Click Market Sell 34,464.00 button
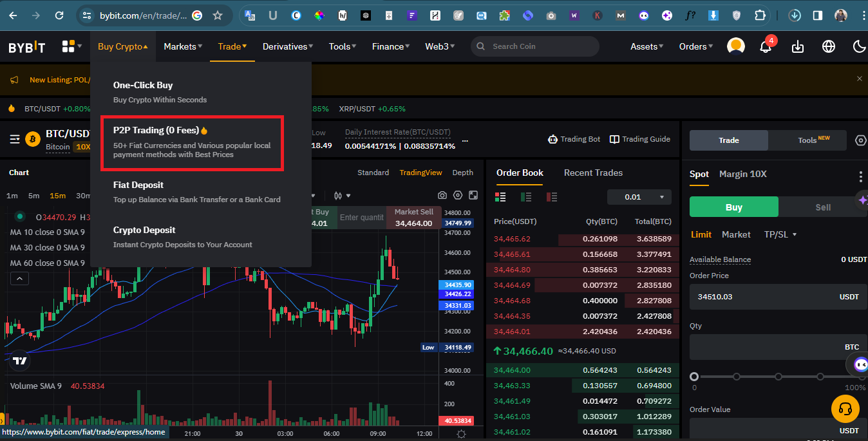This screenshot has width=868, height=441. tap(413, 217)
